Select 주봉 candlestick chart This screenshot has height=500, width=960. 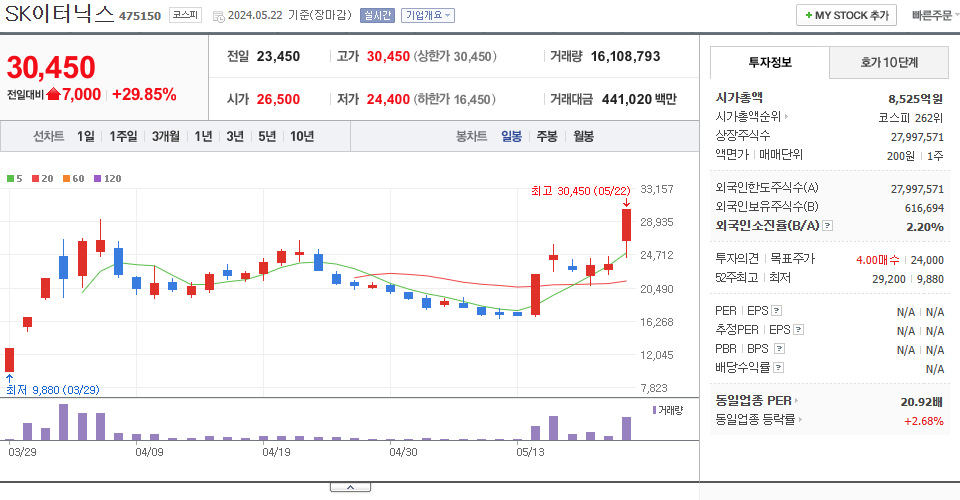point(547,136)
